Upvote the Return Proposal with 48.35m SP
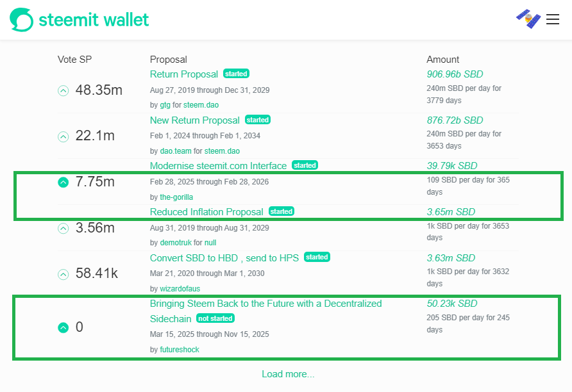Screen dimensions: 572x392 pos(63,90)
